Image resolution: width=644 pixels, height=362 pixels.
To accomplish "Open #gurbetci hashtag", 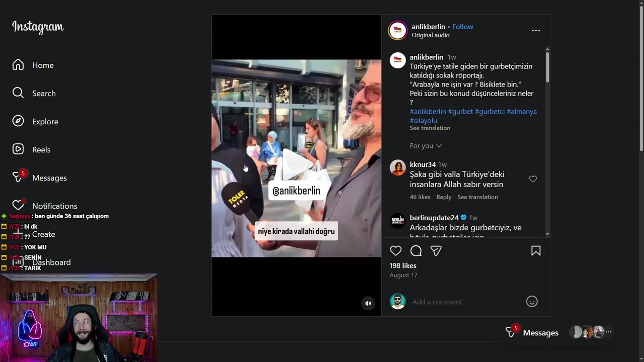I will tap(490, 112).
